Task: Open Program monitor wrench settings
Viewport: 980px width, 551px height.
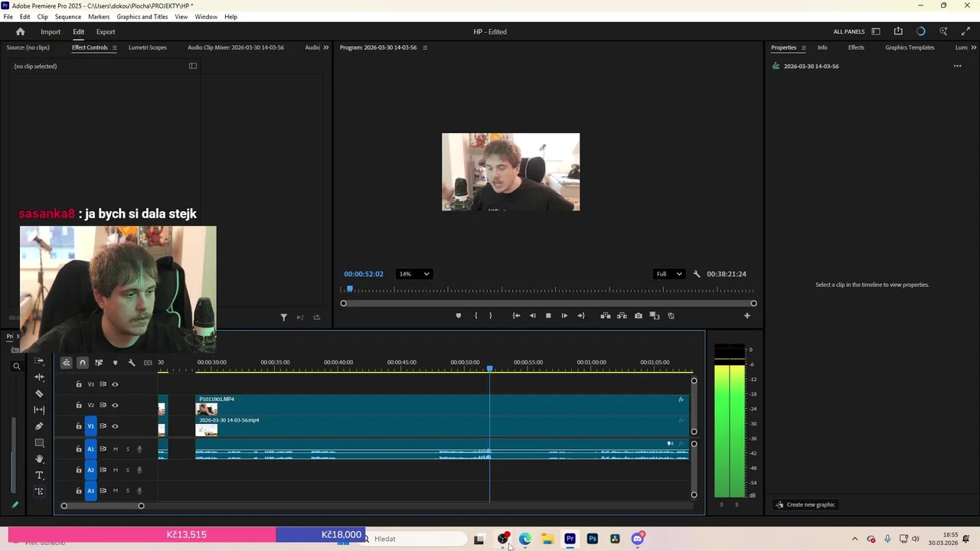Action: [696, 274]
